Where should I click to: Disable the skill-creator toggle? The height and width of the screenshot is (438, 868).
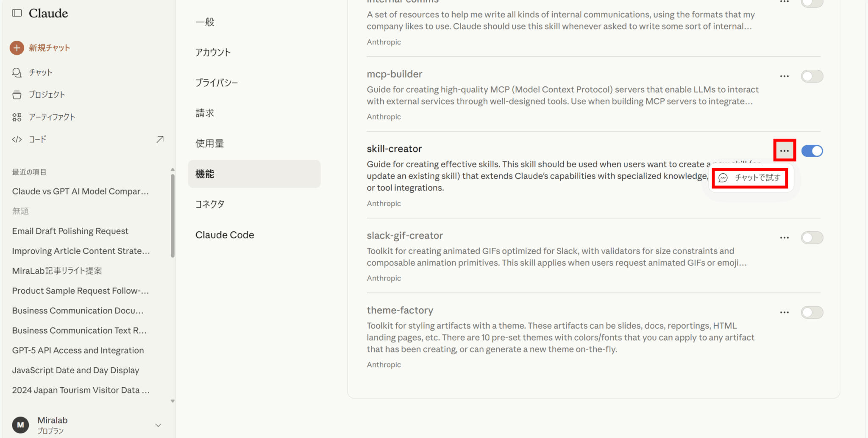pyautogui.click(x=812, y=151)
